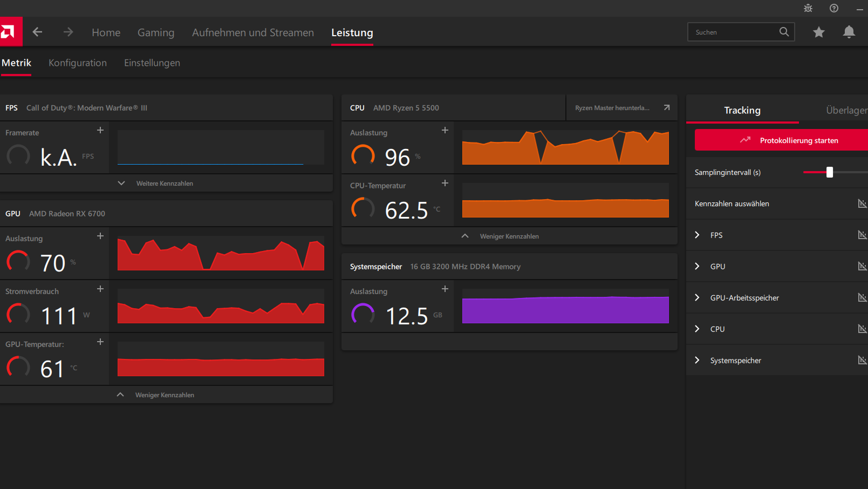Click the plus next to GPU-Temperatur
This screenshot has width=868, height=489.
click(100, 342)
